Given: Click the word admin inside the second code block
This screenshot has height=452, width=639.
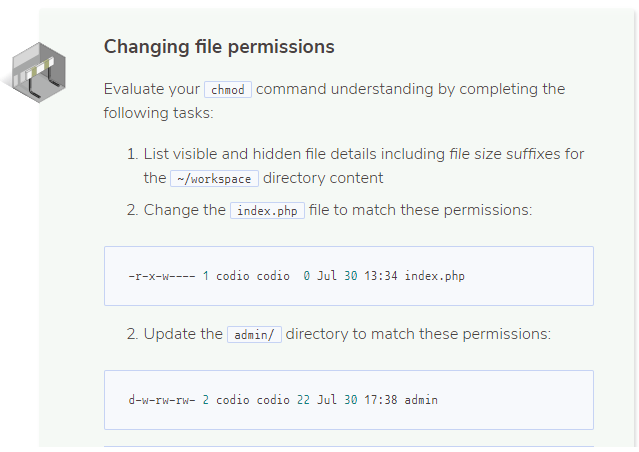Looking at the screenshot, I should (421, 400).
